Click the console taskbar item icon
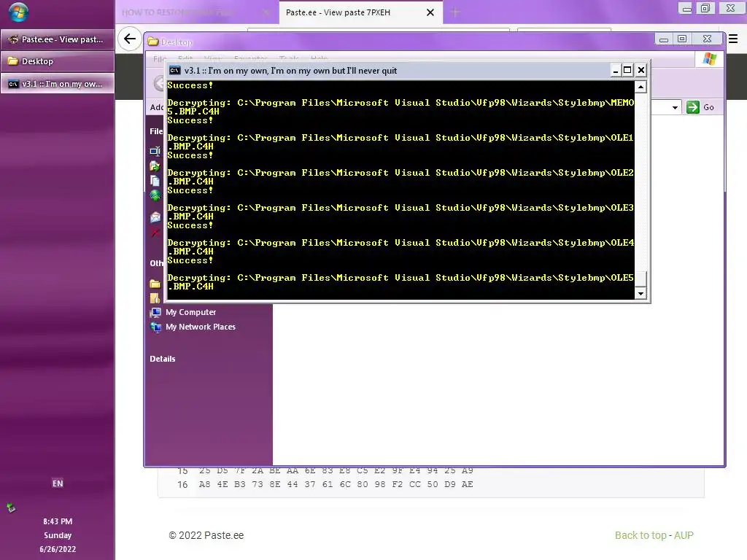This screenshot has height=560, width=747. pyautogui.click(x=13, y=84)
